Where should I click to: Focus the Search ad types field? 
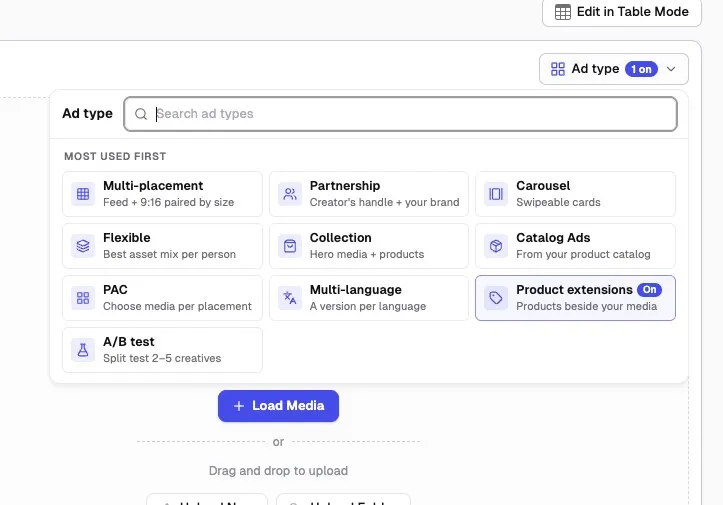[400, 114]
